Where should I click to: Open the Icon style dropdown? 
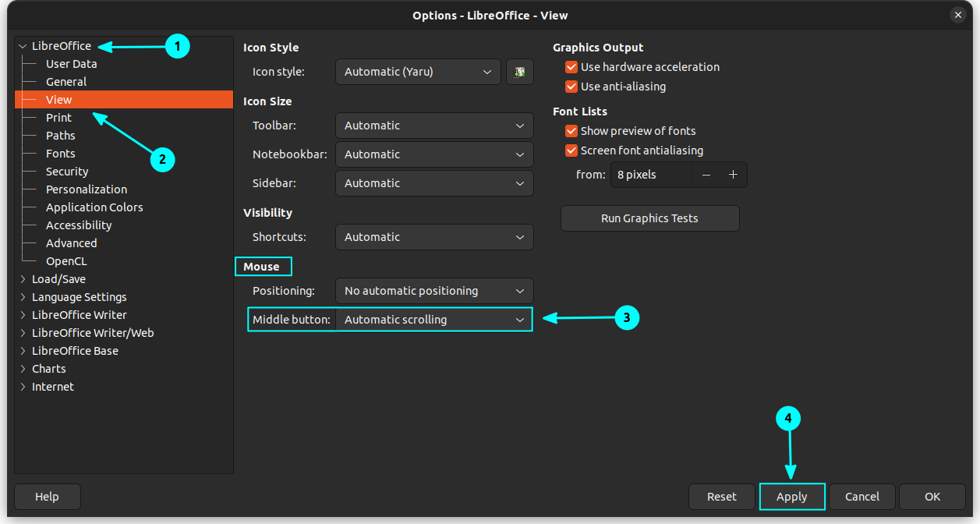(418, 72)
